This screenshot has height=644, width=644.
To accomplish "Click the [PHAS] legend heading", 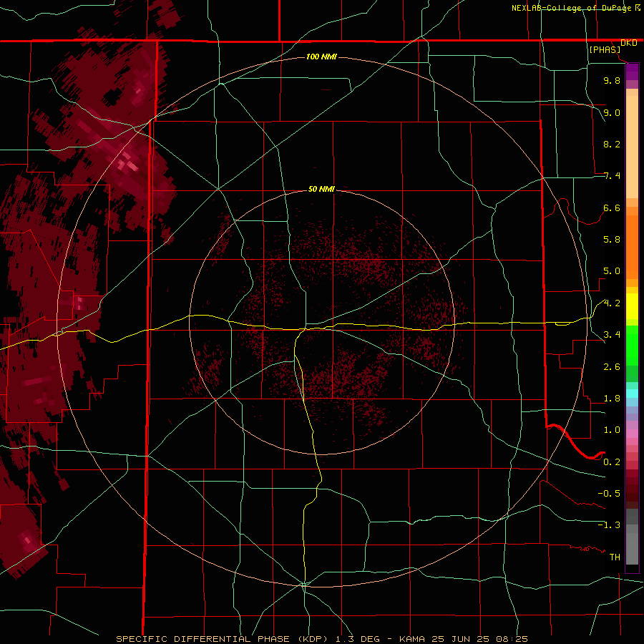I will click(605, 50).
